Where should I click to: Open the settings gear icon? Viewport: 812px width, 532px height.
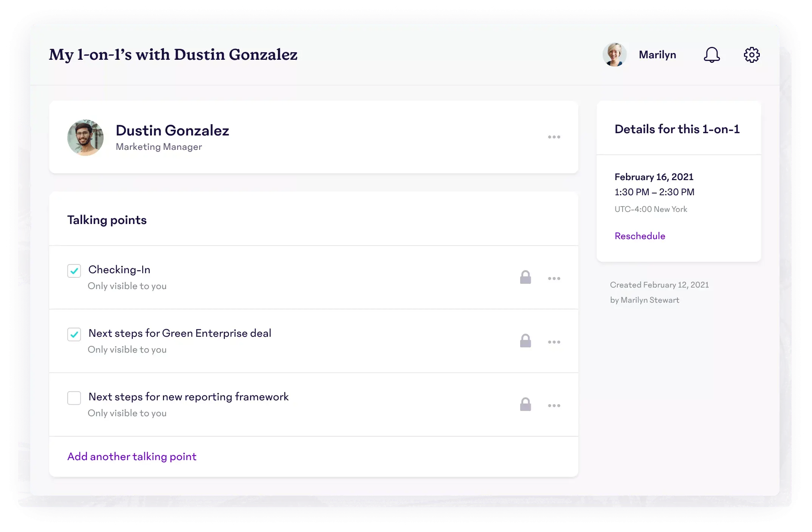(x=752, y=55)
